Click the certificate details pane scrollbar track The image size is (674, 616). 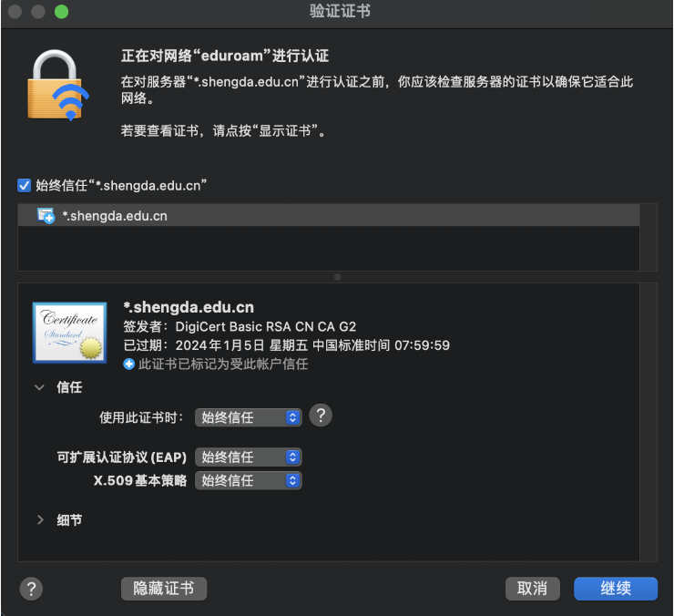point(648,422)
